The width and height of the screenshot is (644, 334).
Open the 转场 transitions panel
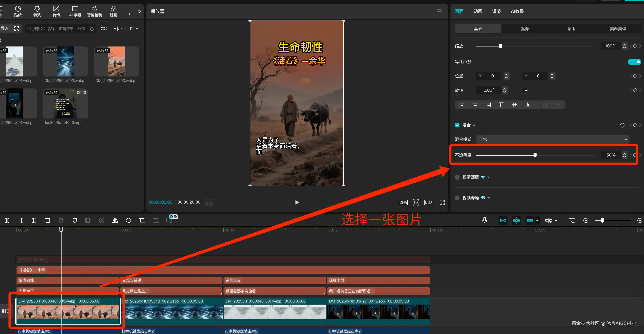pos(56,11)
